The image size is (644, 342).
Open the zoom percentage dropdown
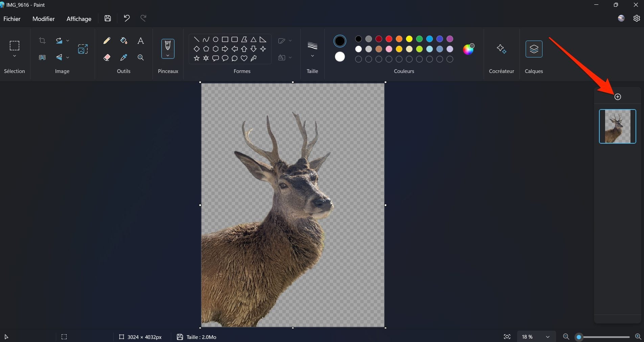[547, 337]
